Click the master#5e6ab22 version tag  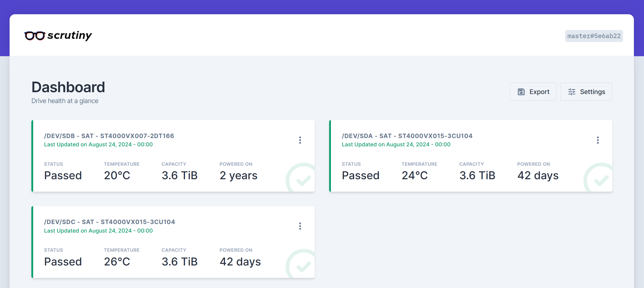click(x=594, y=36)
